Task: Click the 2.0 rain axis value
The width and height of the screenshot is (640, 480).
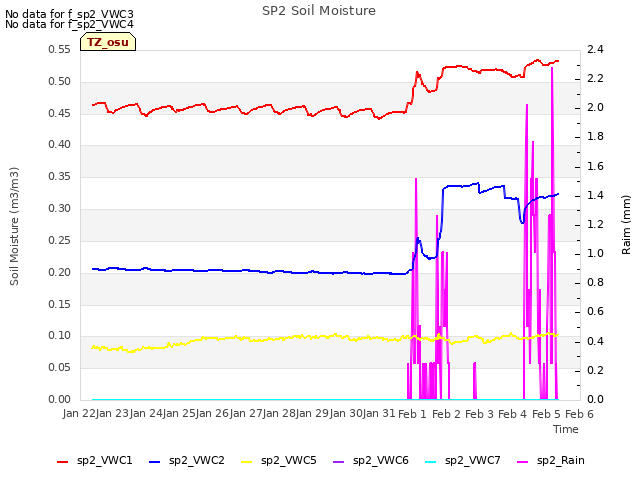Action: pyautogui.click(x=595, y=107)
